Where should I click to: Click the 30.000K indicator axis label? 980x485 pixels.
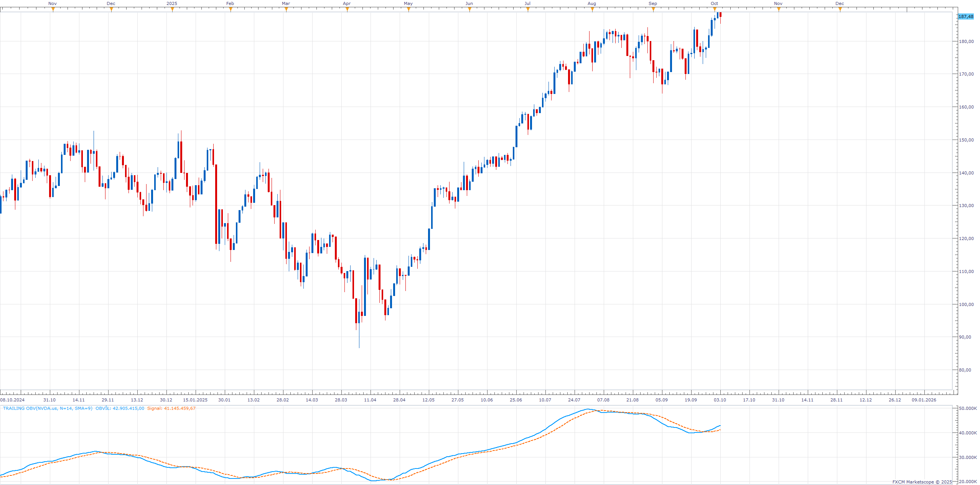(968, 457)
